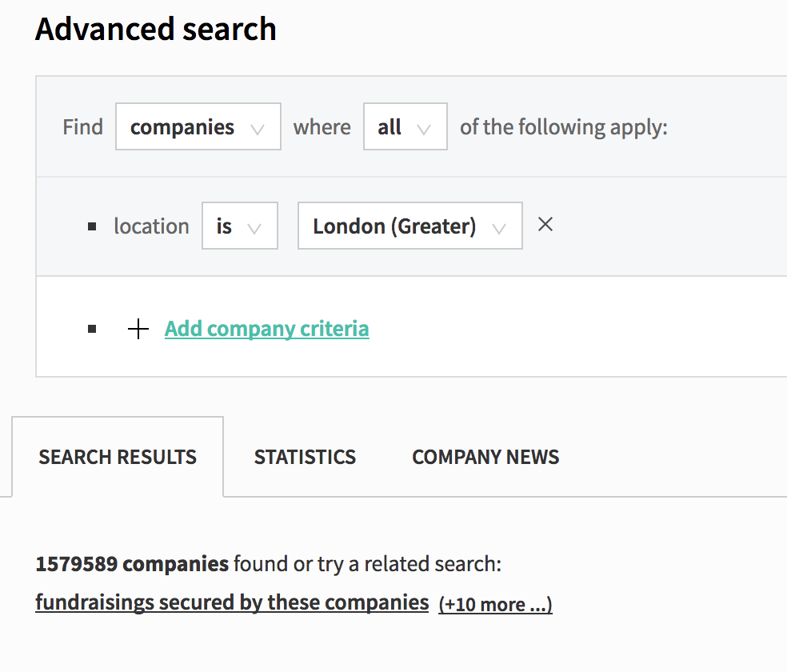The height and width of the screenshot is (672, 787).
Task: Open the companies entity dropdown
Action: pyautogui.click(x=198, y=126)
